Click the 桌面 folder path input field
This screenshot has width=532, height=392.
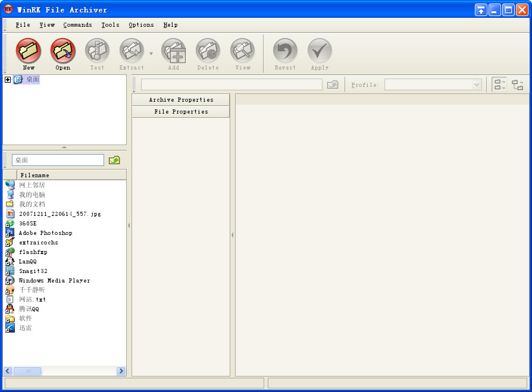(x=58, y=160)
